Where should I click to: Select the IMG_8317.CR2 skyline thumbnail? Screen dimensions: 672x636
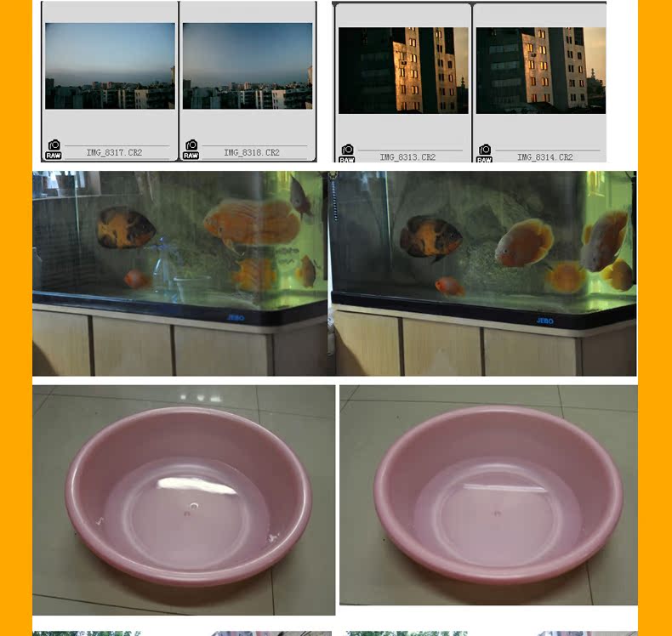click(110, 66)
